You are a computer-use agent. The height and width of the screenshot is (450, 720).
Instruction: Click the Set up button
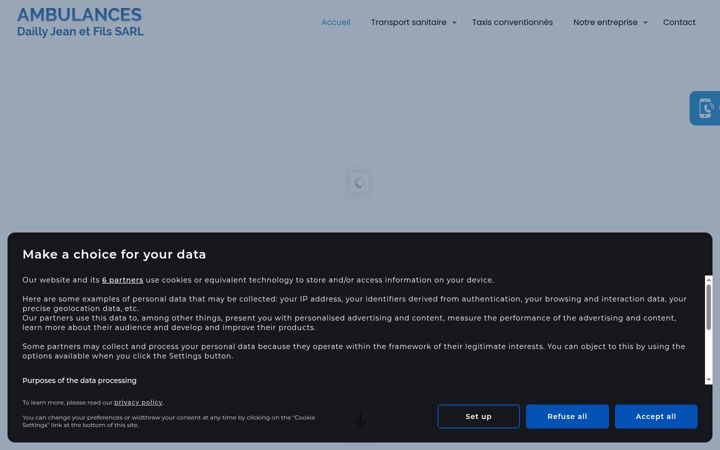pos(478,416)
